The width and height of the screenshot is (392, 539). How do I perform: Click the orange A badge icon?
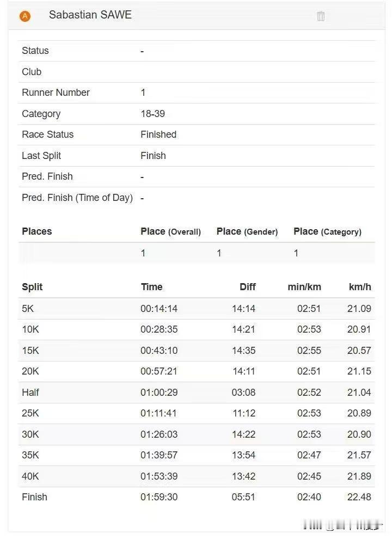pyautogui.click(x=24, y=16)
